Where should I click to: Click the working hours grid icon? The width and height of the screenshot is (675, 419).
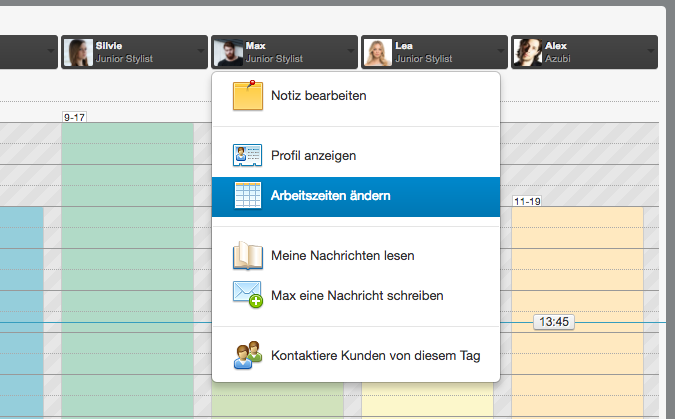248,196
